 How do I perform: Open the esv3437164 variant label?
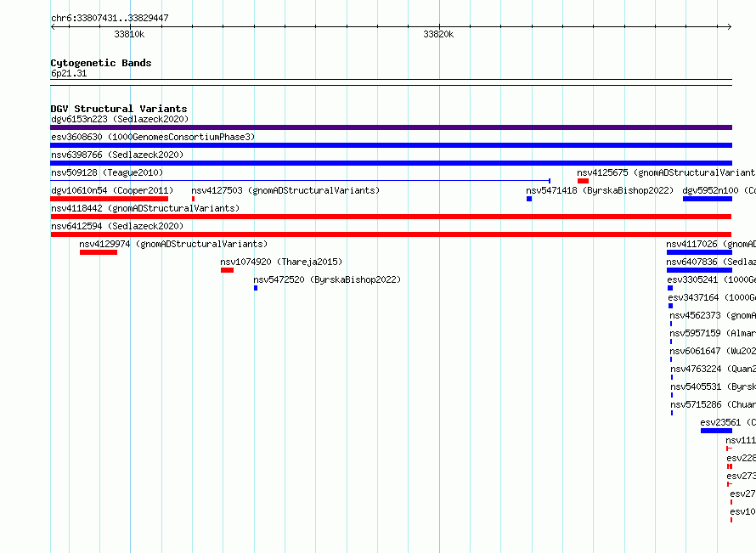(712, 297)
